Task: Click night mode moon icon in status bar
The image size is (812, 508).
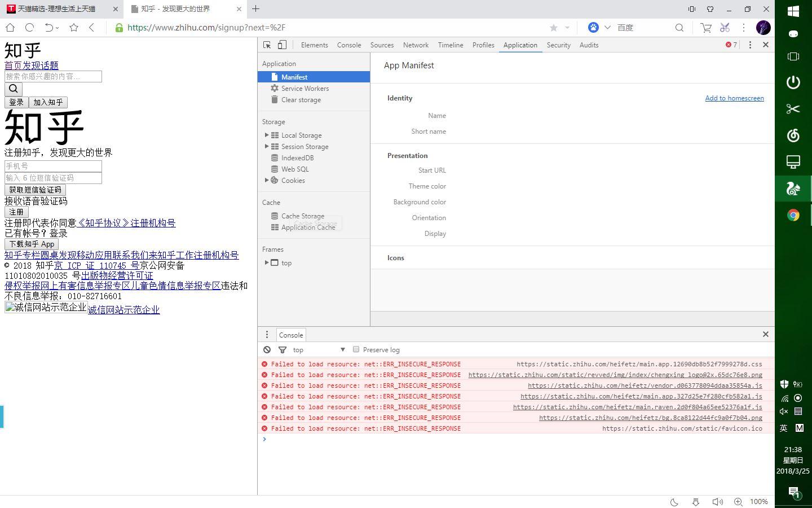Action: [674, 502]
